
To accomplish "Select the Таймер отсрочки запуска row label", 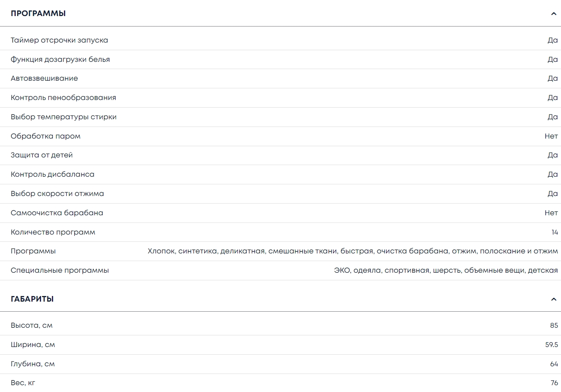I will (59, 40).
